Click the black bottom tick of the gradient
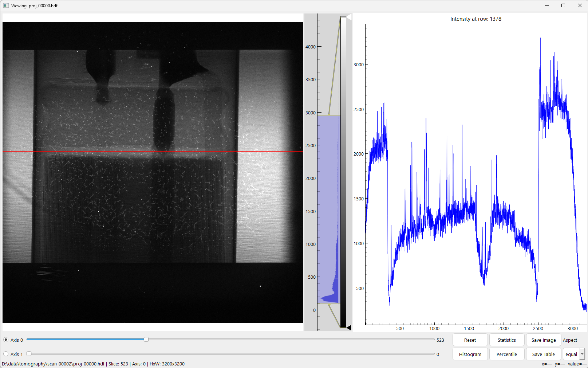The width and height of the screenshot is (588, 368). (x=349, y=328)
